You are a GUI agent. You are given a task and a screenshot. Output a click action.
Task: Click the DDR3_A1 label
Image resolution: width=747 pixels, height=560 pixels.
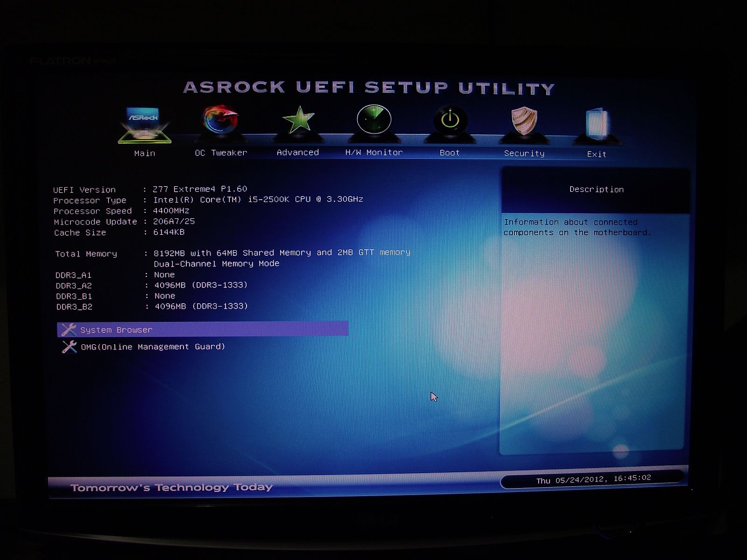tap(74, 275)
